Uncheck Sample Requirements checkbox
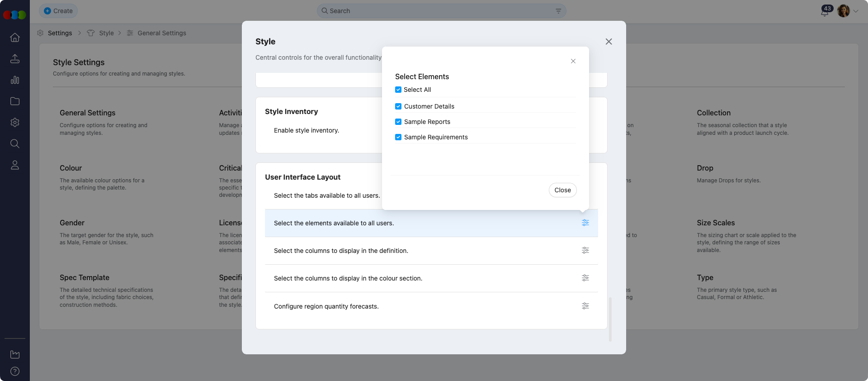This screenshot has height=381, width=868. [x=398, y=138]
